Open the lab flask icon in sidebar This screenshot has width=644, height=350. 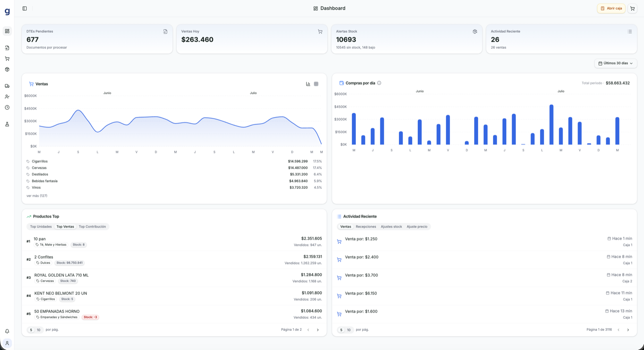click(7, 124)
